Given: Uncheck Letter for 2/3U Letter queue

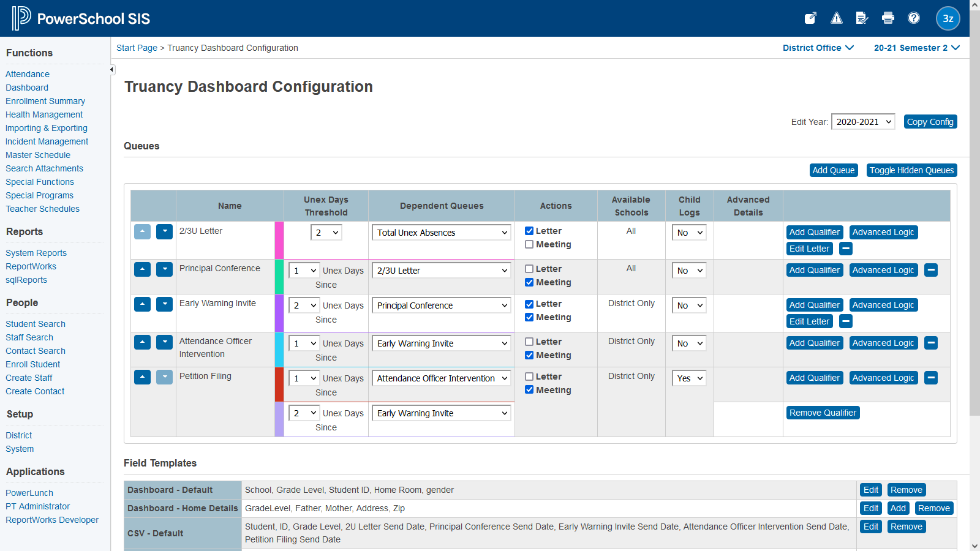Looking at the screenshot, I should 529,231.
